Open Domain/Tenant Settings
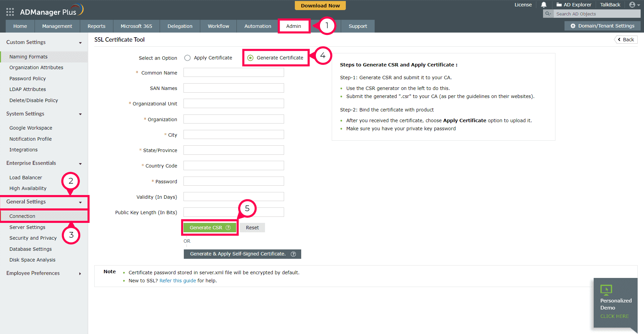This screenshot has height=334, width=644. [603, 26]
